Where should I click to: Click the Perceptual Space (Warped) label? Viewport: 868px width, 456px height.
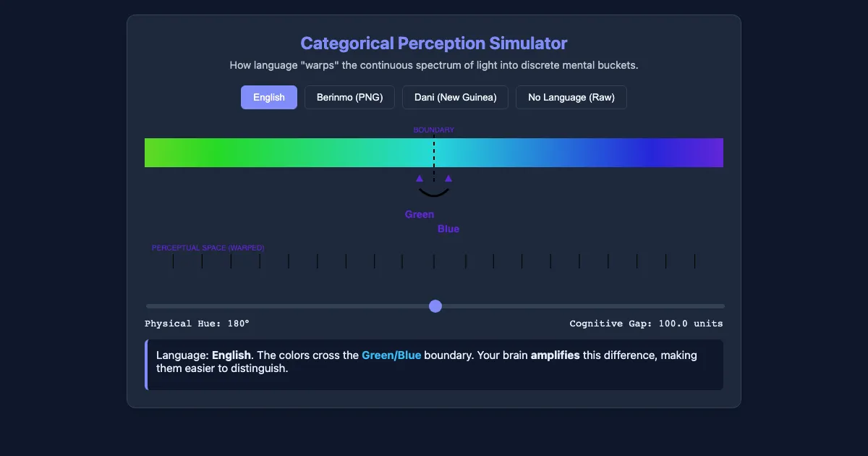coord(208,248)
